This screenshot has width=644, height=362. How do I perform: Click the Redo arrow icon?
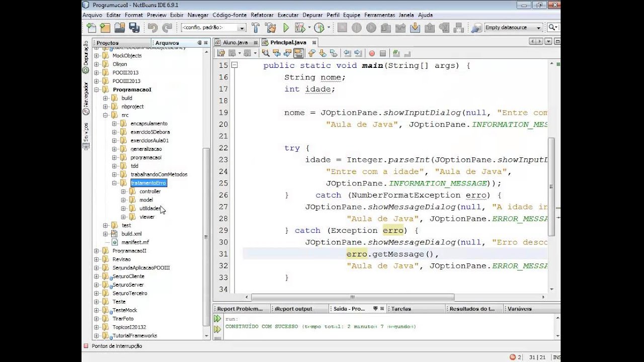(x=167, y=28)
